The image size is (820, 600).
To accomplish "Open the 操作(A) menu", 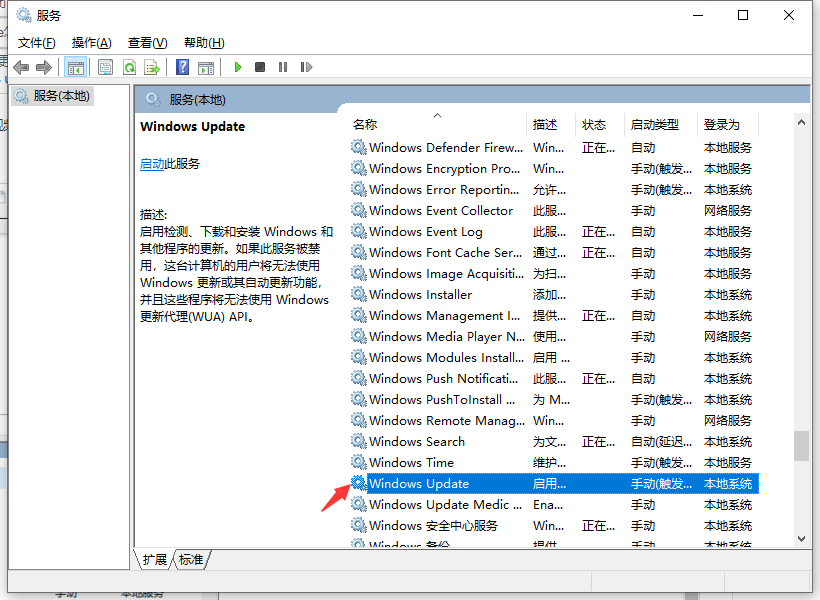I will tap(92, 42).
